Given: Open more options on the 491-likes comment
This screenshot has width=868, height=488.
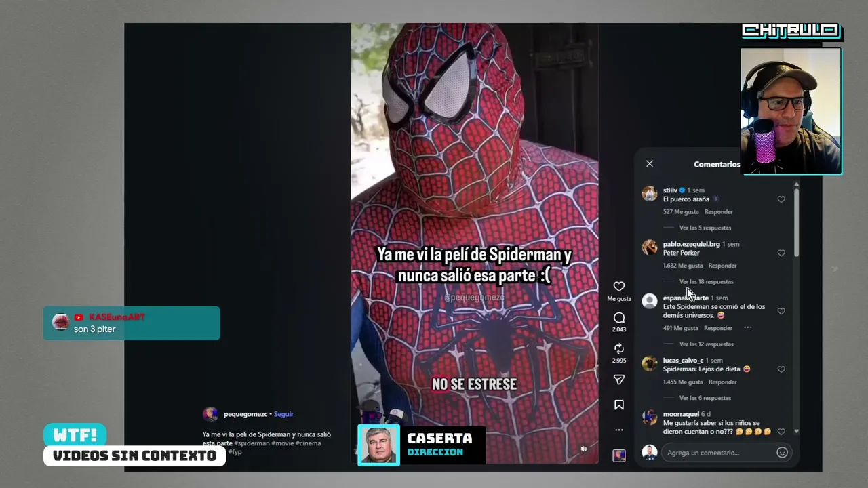Looking at the screenshot, I should coord(748,328).
